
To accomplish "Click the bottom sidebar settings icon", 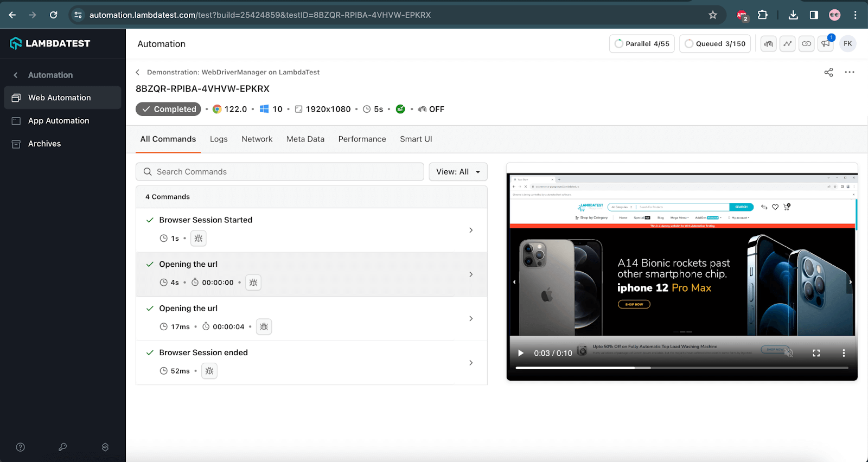I will (105, 447).
